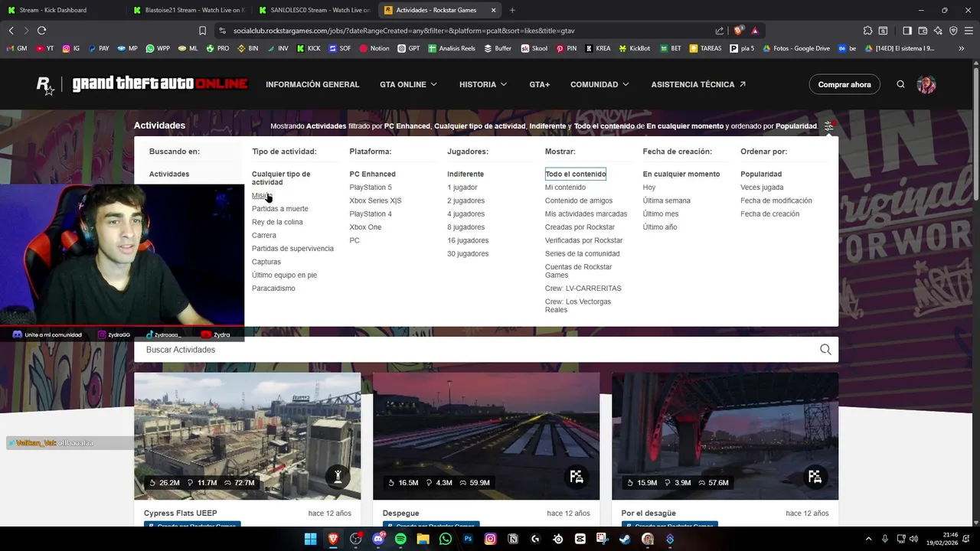Click the race icon on Despegue thumbnail
The height and width of the screenshot is (551, 980).
click(x=577, y=477)
